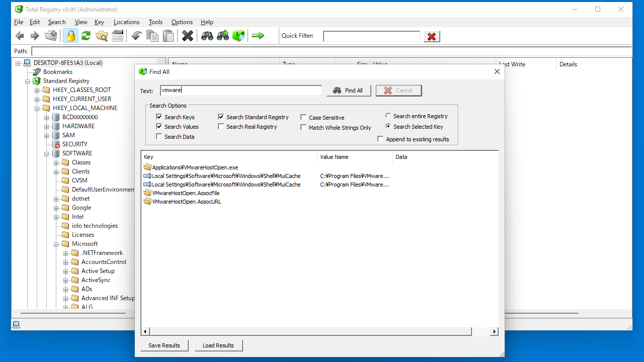Enable Match Whole Strings Only checkbox
The height and width of the screenshot is (362, 644).
pos(303,128)
